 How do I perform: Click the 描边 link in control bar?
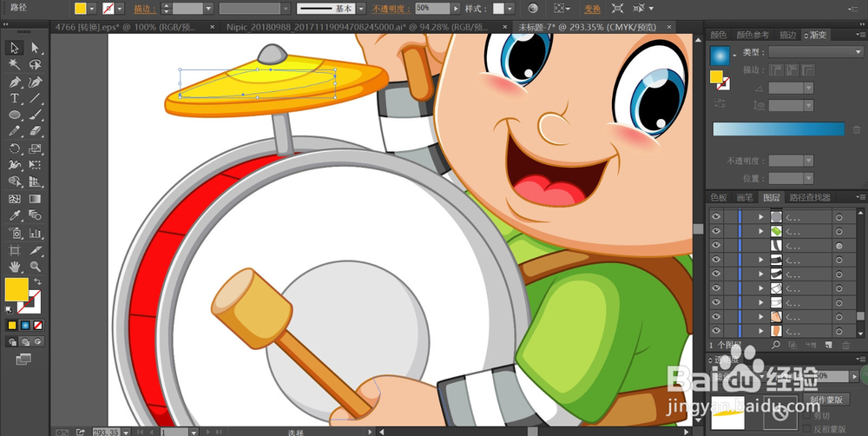click(145, 9)
